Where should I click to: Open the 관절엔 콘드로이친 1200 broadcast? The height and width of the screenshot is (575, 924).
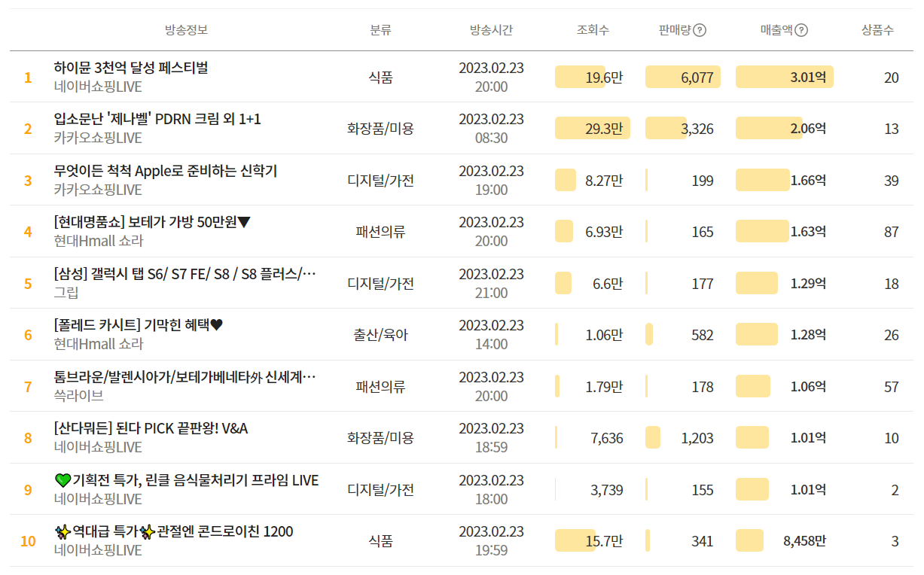click(174, 532)
